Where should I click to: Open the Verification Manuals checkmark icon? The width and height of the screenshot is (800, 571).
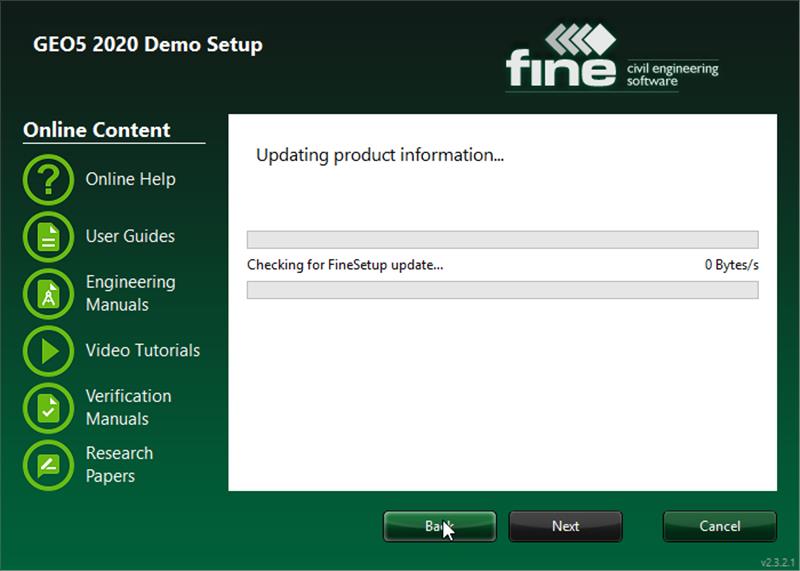tap(48, 408)
